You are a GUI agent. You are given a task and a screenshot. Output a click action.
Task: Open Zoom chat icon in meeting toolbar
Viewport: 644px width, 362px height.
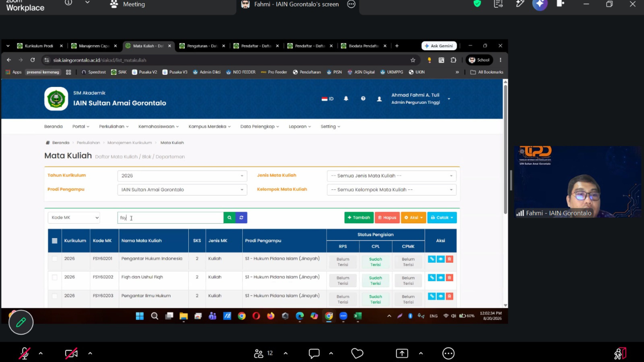point(314,353)
